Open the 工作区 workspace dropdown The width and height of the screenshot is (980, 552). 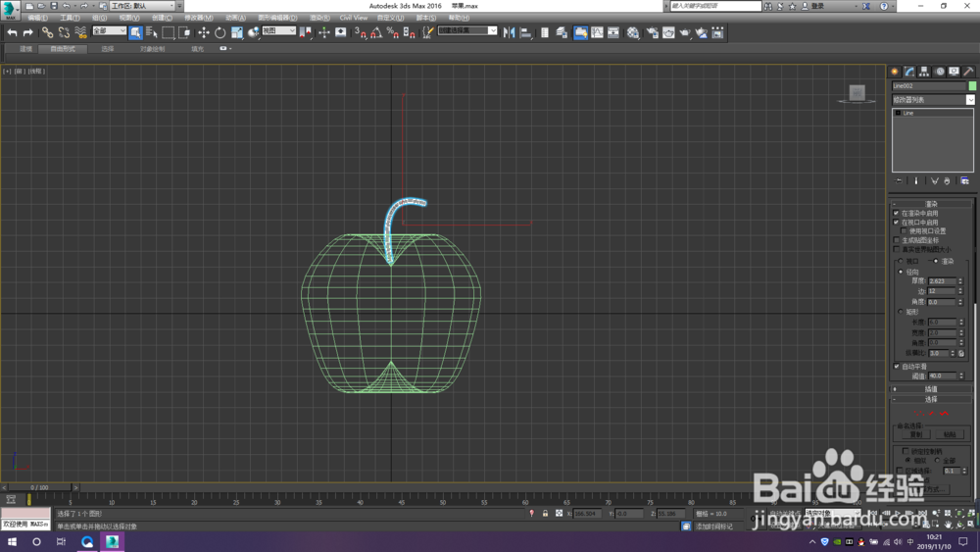[142, 6]
